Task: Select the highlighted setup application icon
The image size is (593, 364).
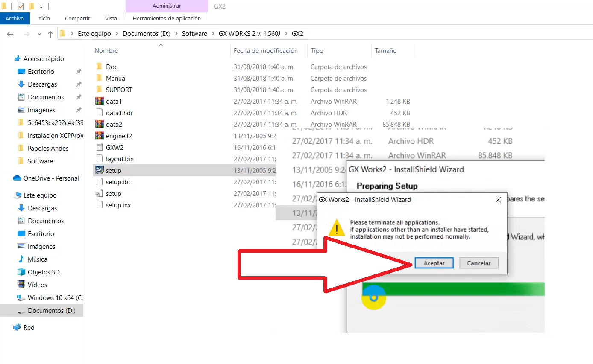Action: pos(99,170)
